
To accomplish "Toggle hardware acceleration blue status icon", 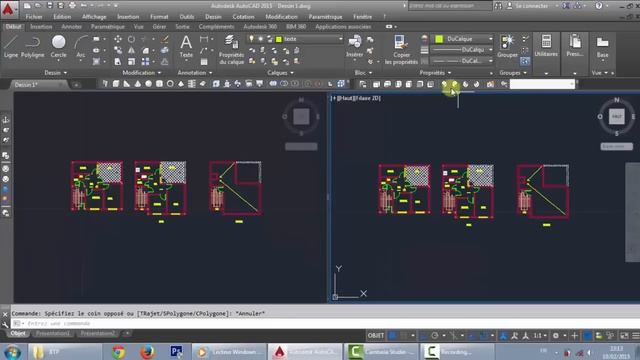I will click(x=587, y=336).
